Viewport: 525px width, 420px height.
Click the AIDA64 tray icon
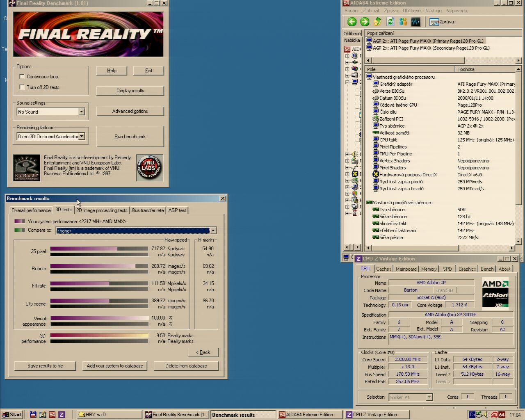(x=502, y=415)
